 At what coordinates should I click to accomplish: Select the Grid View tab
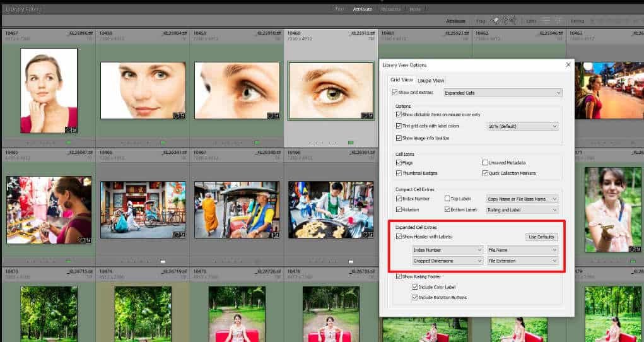click(401, 80)
